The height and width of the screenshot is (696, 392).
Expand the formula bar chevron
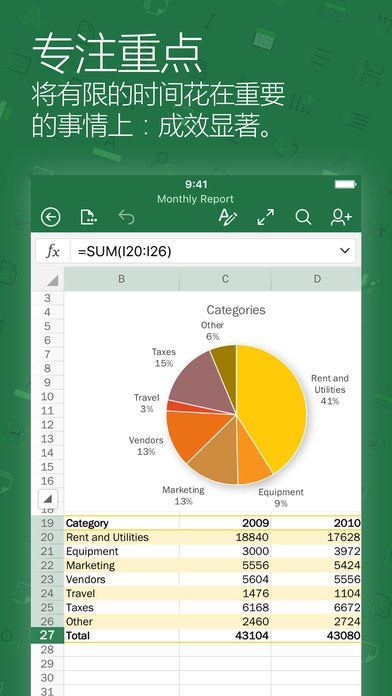[x=345, y=251]
